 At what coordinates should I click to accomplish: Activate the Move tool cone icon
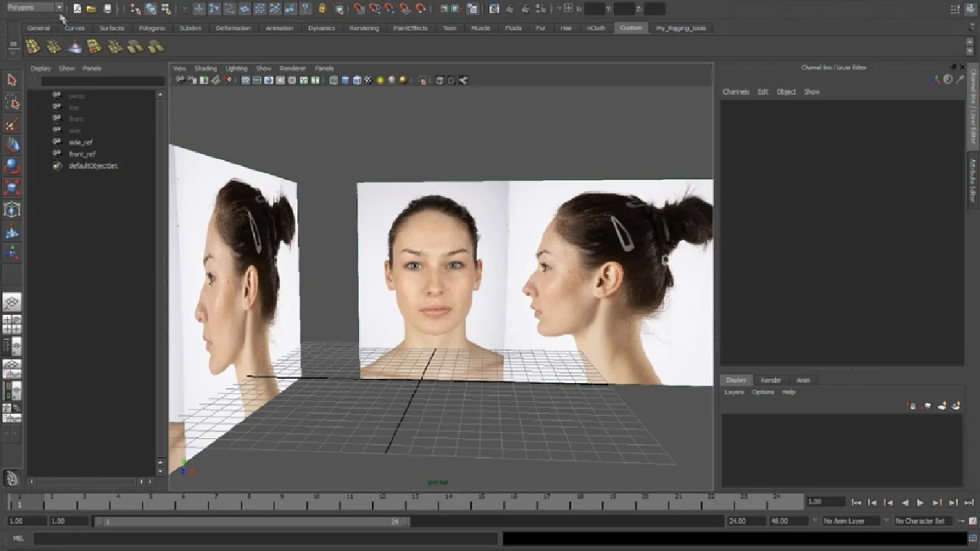coord(11,145)
